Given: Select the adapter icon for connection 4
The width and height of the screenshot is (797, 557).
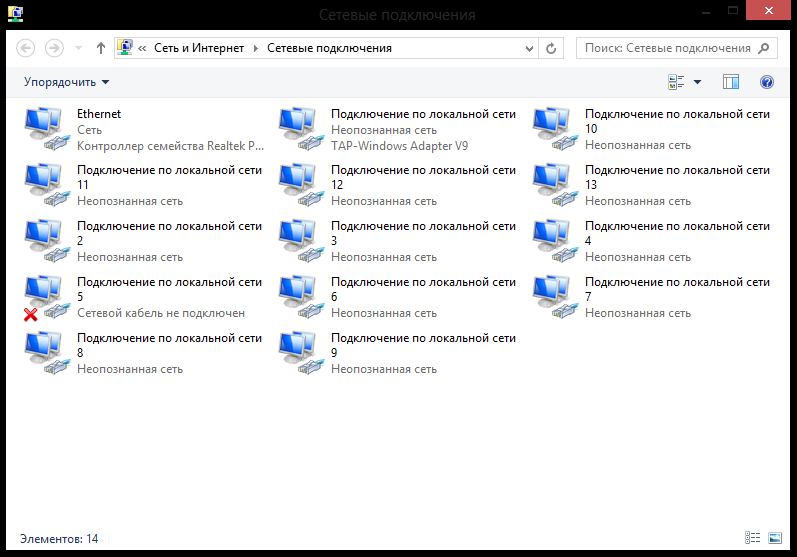Looking at the screenshot, I should pos(555,241).
